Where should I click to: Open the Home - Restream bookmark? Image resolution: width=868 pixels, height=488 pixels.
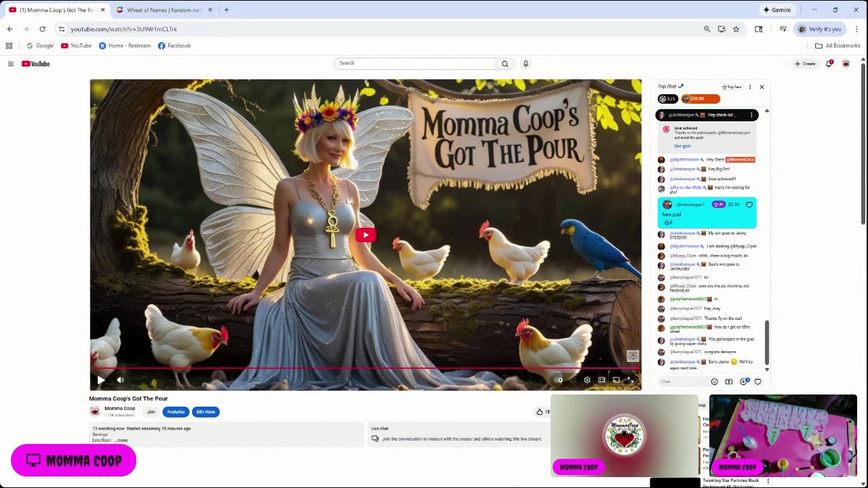(125, 46)
